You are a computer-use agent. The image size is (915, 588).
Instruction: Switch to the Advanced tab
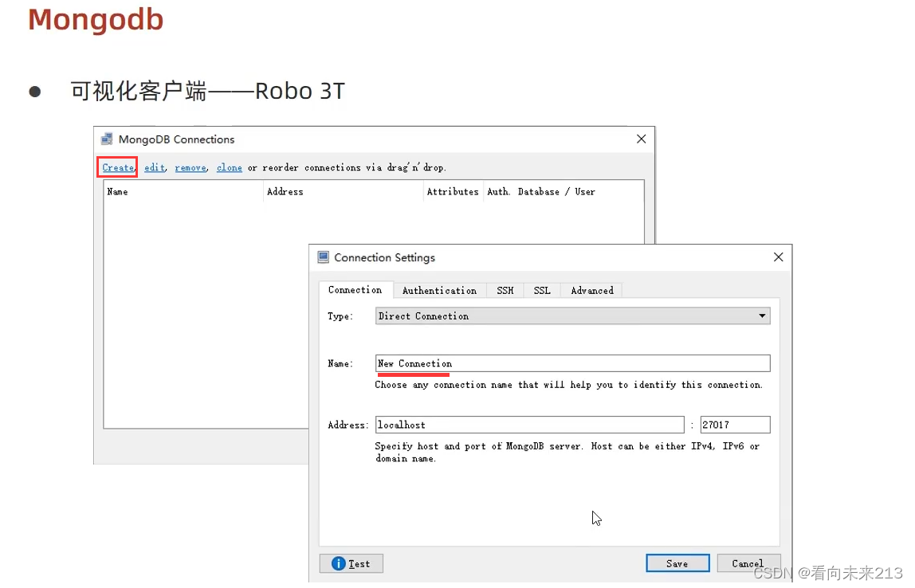click(x=591, y=290)
